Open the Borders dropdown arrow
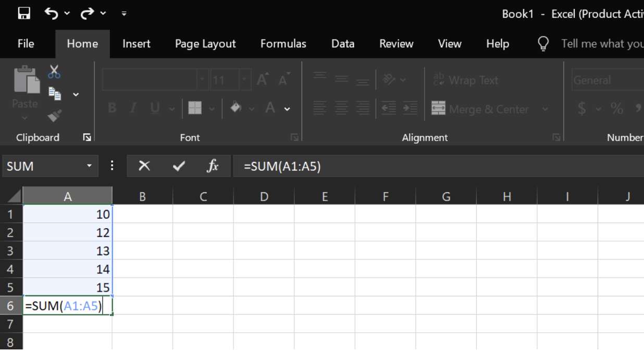644x351 pixels. 212,109
